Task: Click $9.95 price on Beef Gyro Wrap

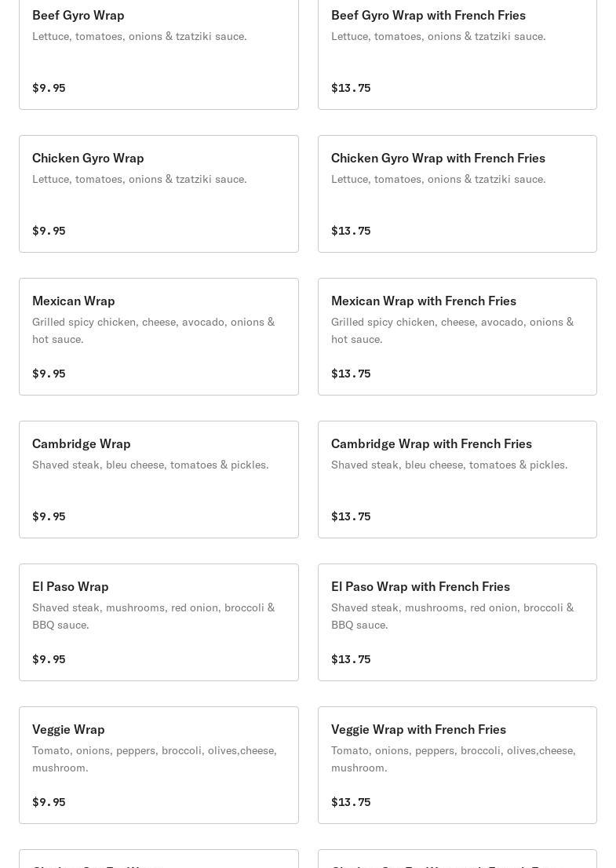Action: [49, 88]
